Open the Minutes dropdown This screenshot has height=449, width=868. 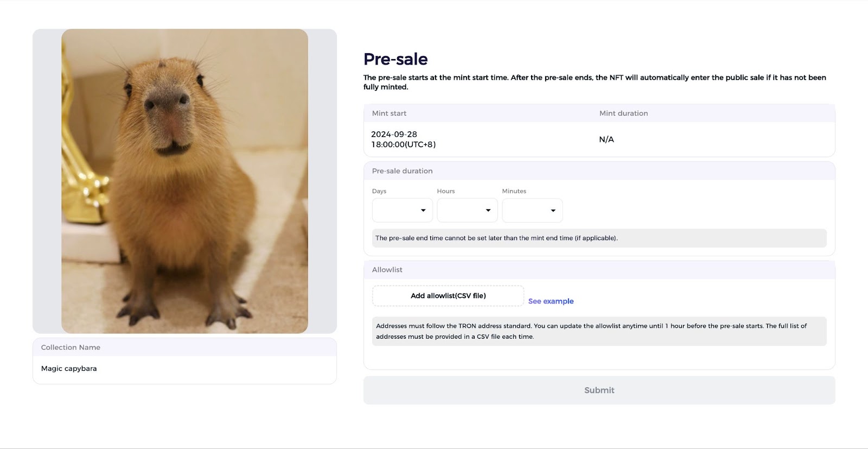tap(532, 210)
